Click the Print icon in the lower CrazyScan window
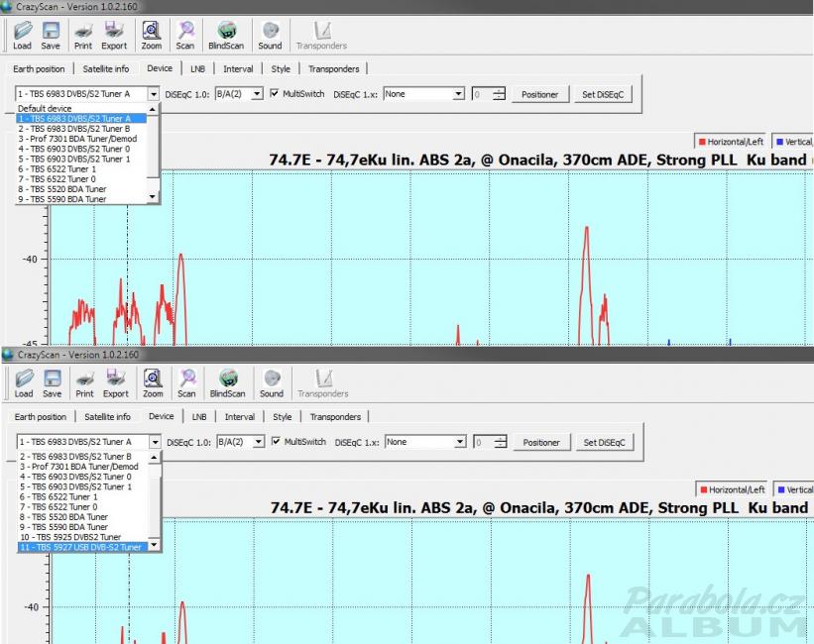This screenshot has width=814, height=644. pos(84,383)
